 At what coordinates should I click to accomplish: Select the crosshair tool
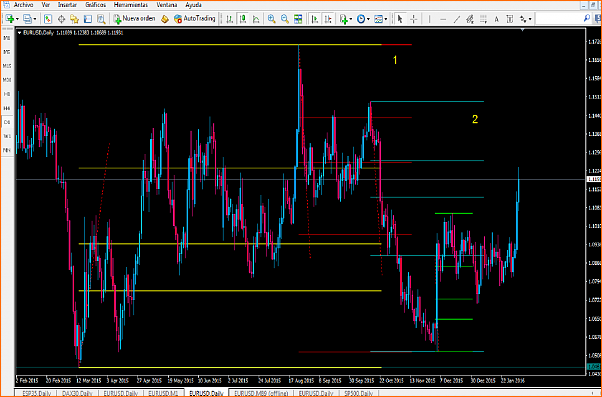coord(413,19)
